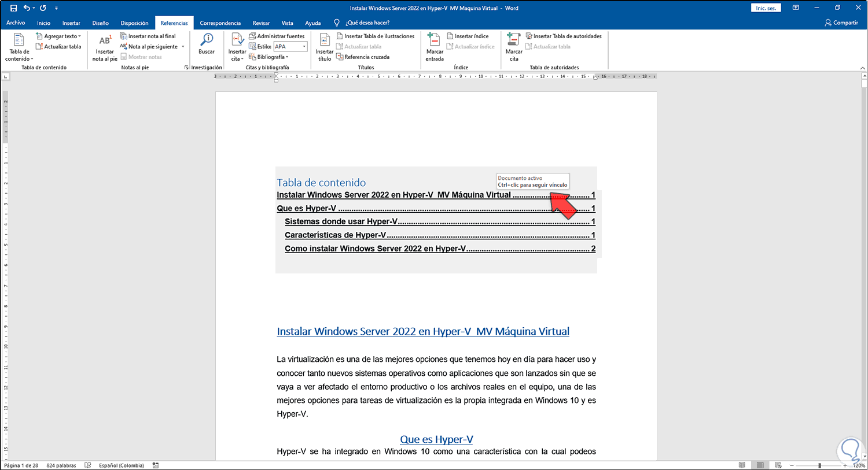Click the Compartir button

[x=841, y=23]
